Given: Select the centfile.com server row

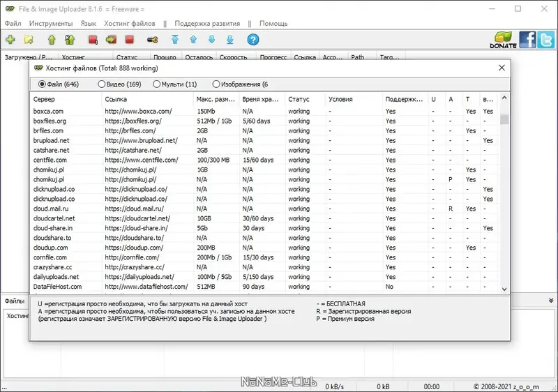Looking at the screenshot, I should point(264,160).
